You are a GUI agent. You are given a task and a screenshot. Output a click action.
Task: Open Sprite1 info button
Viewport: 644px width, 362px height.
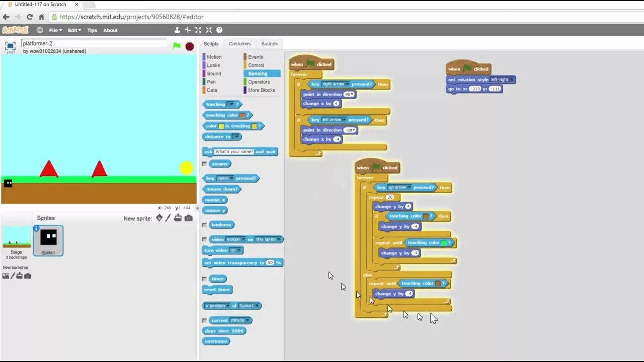tap(36, 228)
